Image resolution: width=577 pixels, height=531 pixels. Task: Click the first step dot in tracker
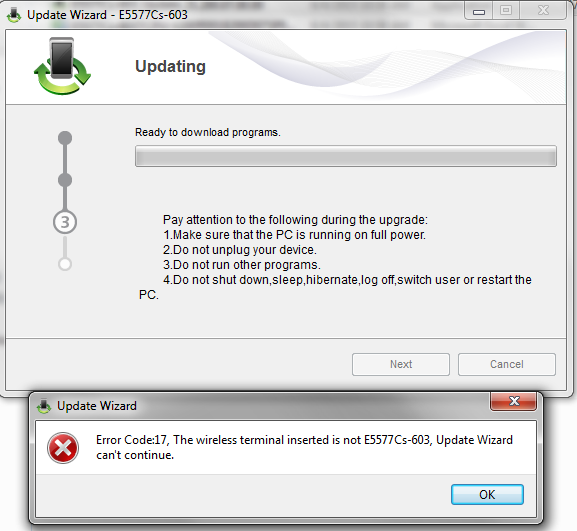[x=65, y=138]
